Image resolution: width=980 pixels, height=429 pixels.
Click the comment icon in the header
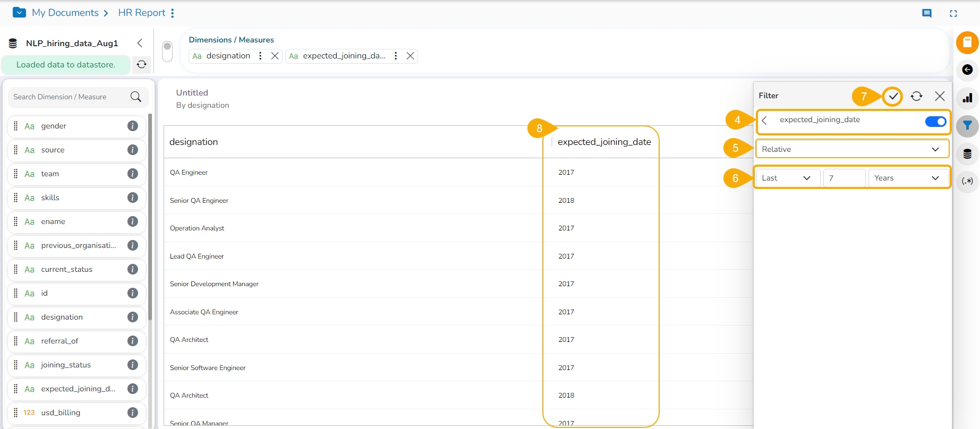926,13
